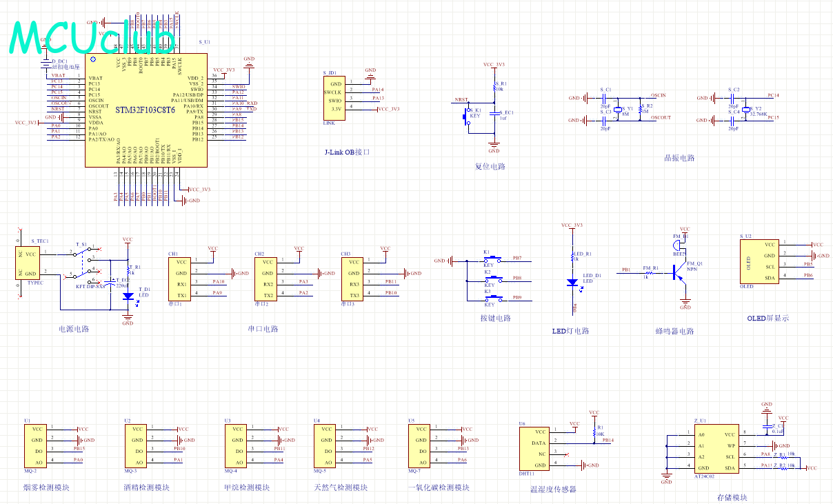Click the U1 MQ-2 smoke sensor module

click(x=37, y=445)
